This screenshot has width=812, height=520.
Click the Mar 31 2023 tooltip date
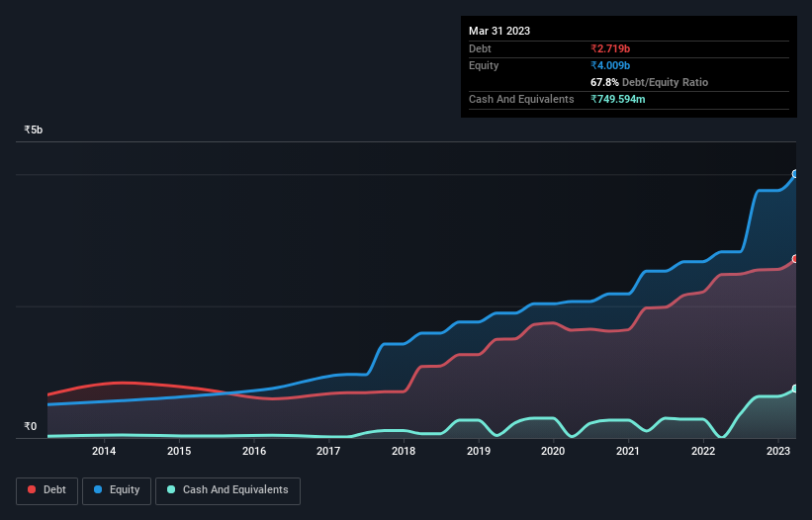(499, 31)
